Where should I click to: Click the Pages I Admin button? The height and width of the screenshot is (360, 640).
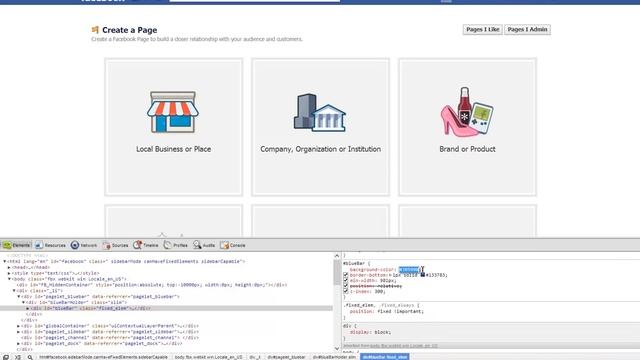[x=527, y=29]
